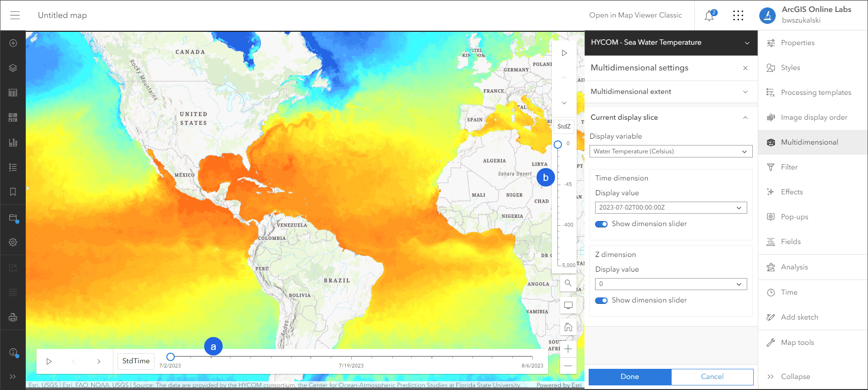Step the StdZ slider up
Image resolution: width=868 pixels, height=390 pixels.
click(564, 78)
